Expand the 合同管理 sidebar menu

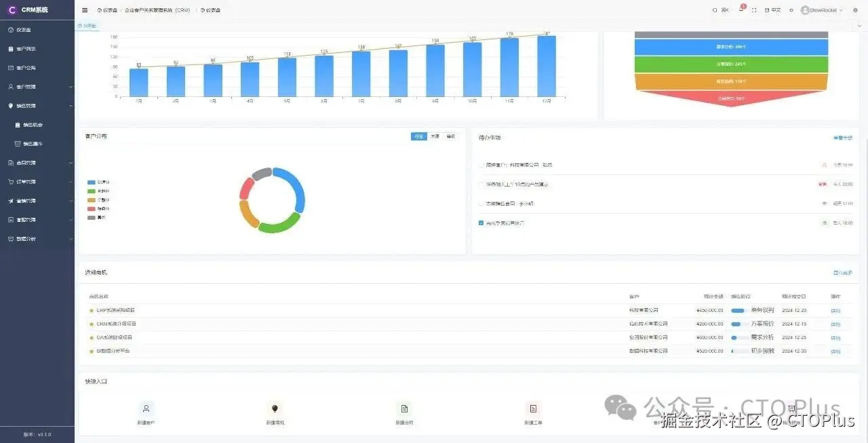(x=37, y=163)
